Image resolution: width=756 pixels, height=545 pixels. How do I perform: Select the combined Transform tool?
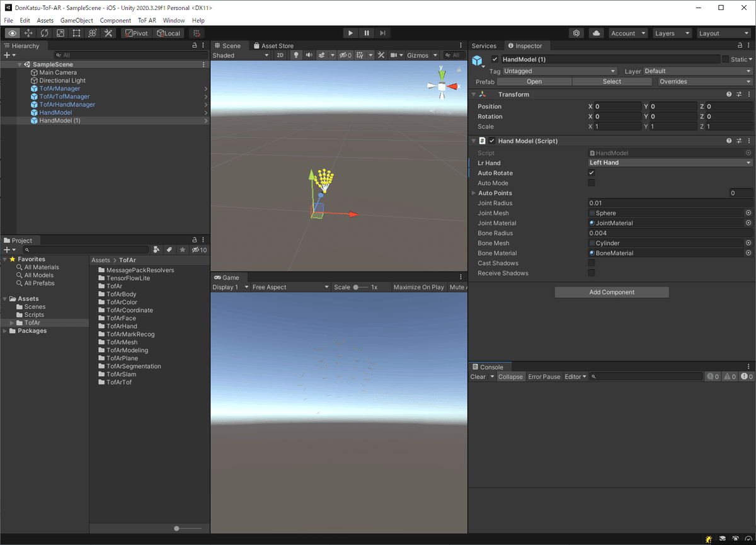(93, 33)
